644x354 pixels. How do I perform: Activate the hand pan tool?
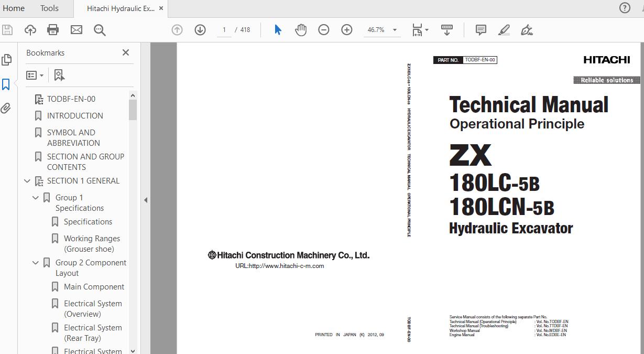(x=301, y=30)
